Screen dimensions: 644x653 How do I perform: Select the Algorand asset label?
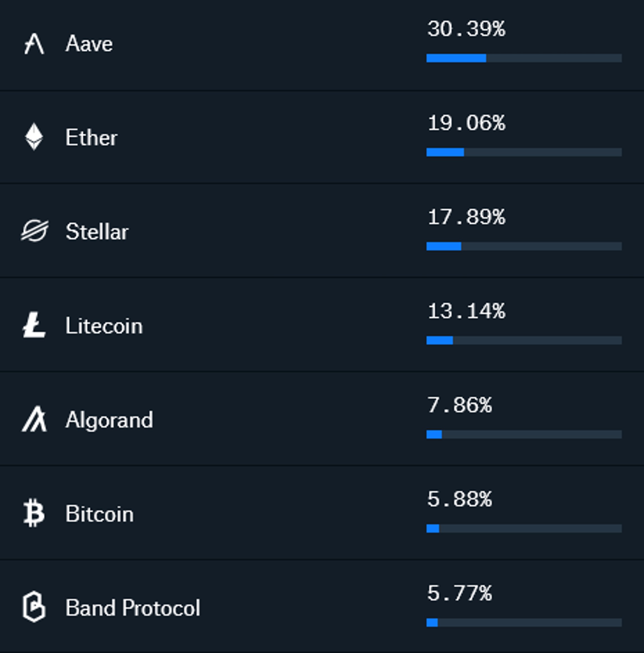[x=109, y=420]
